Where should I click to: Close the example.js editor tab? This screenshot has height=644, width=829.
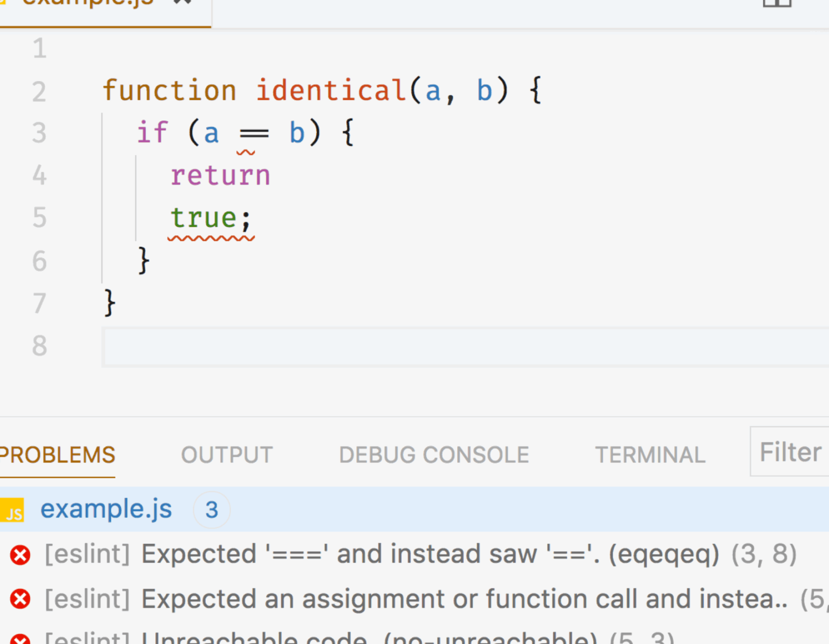coord(182,2)
